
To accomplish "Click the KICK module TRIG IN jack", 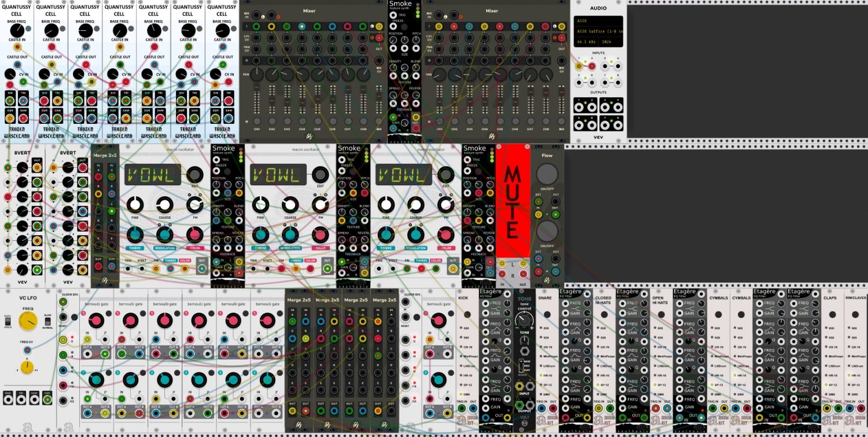I will tap(462, 408).
